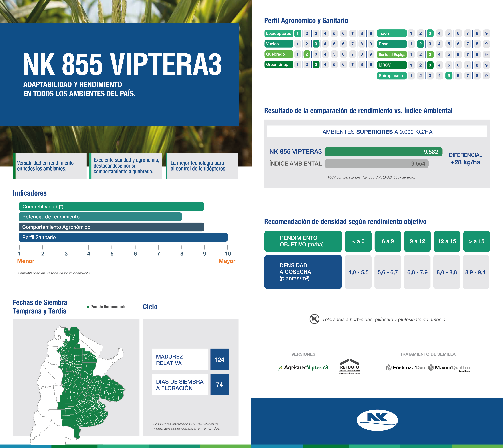Click the 'Indicadores' section heading
The height and width of the screenshot is (448, 503).
click(x=30, y=193)
